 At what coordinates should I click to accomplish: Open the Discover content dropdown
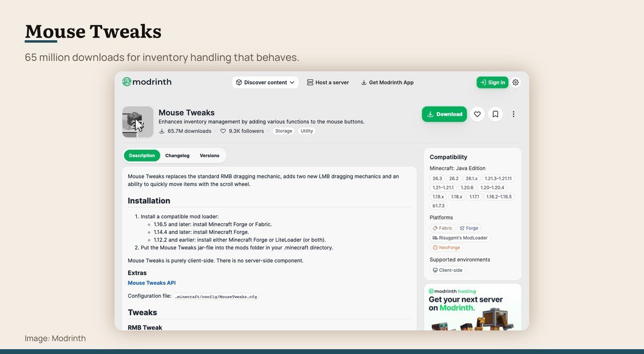(266, 83)
